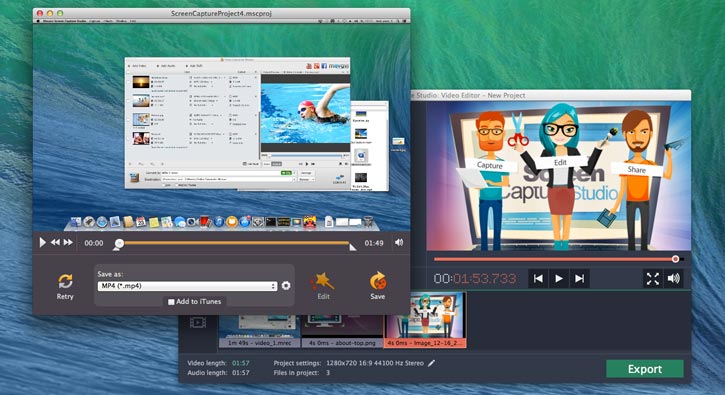This screenshot has height=395, width=725.
Task: Skip to next clip in Video Editor
Action: pyautogui.click(x=579, y=278)
